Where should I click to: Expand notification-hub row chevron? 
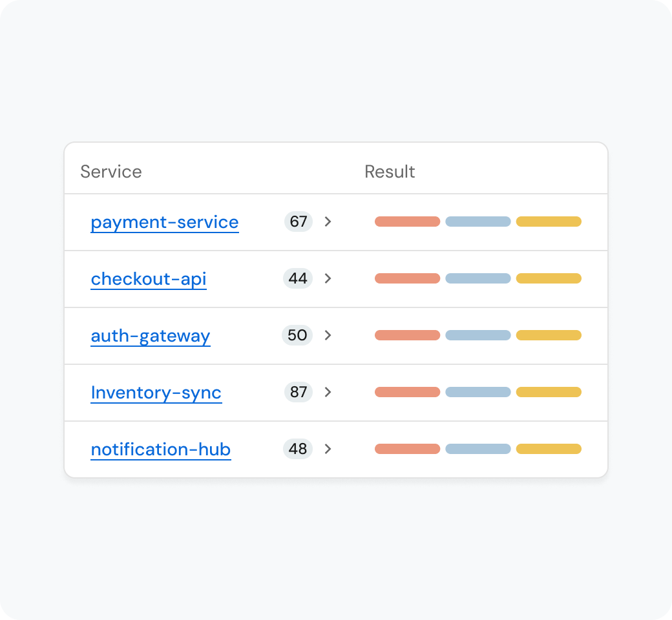click(328, 449)
